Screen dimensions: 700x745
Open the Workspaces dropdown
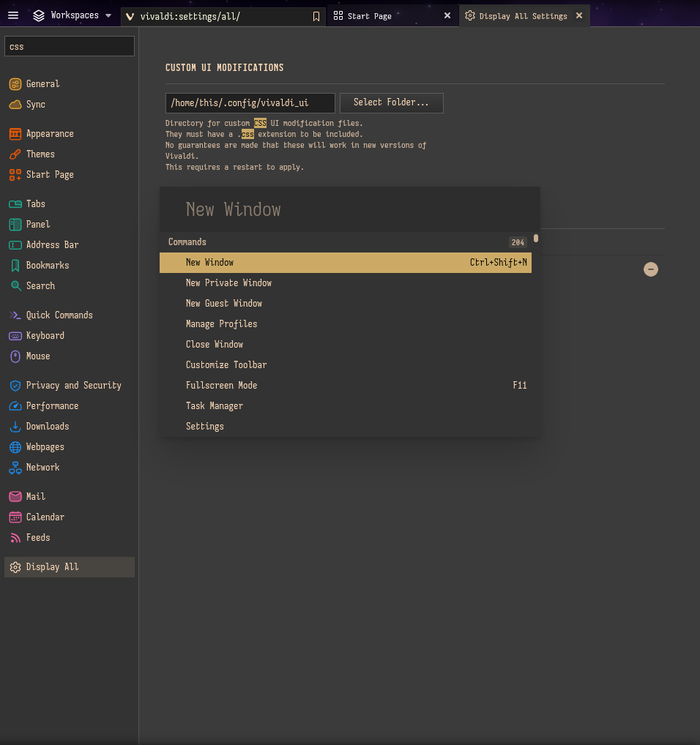72,15
